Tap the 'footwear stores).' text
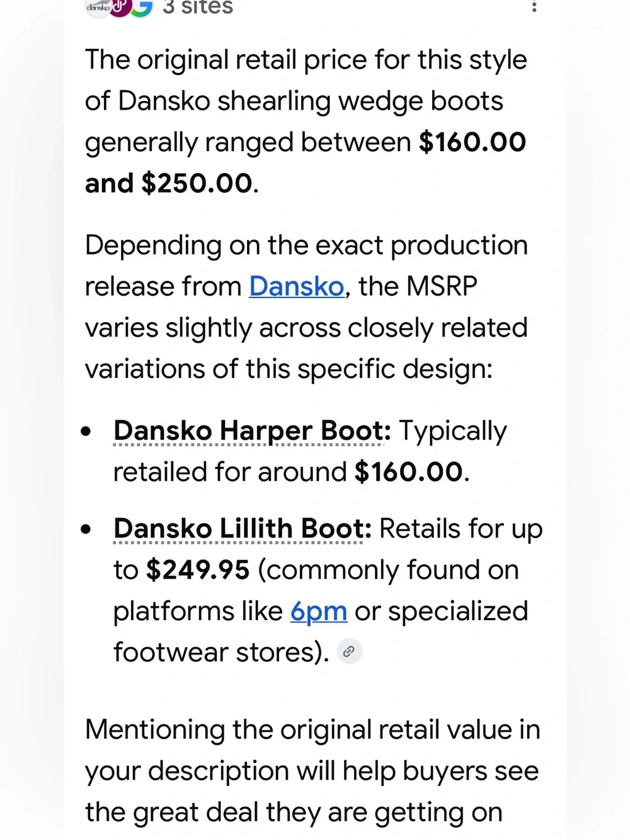Viewport: 630px width, 840px height. point(221,652)
